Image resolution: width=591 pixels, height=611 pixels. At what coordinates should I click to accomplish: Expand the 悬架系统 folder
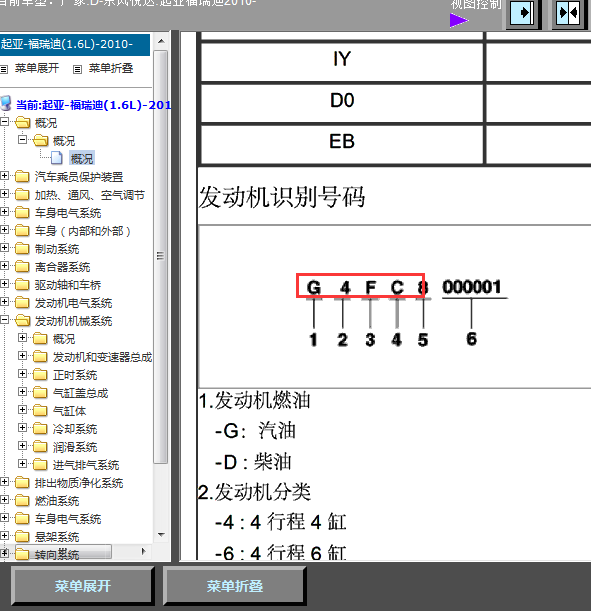point(4,535)
